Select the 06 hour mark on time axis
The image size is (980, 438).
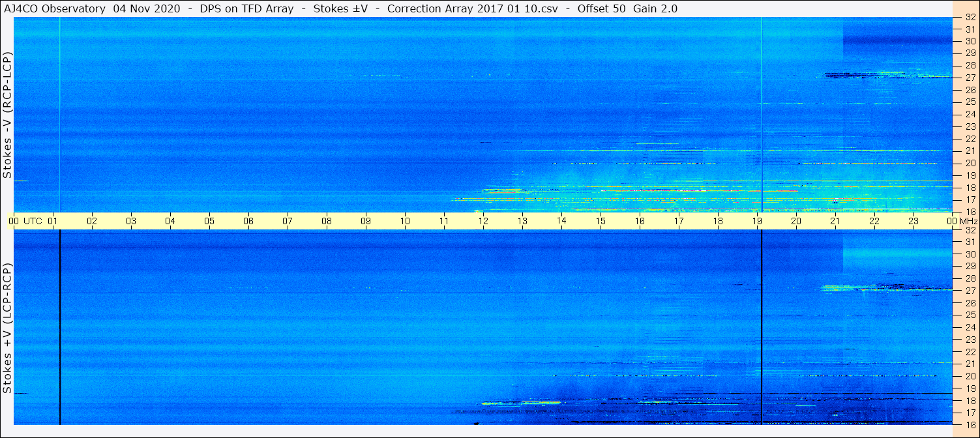[249, 221]
